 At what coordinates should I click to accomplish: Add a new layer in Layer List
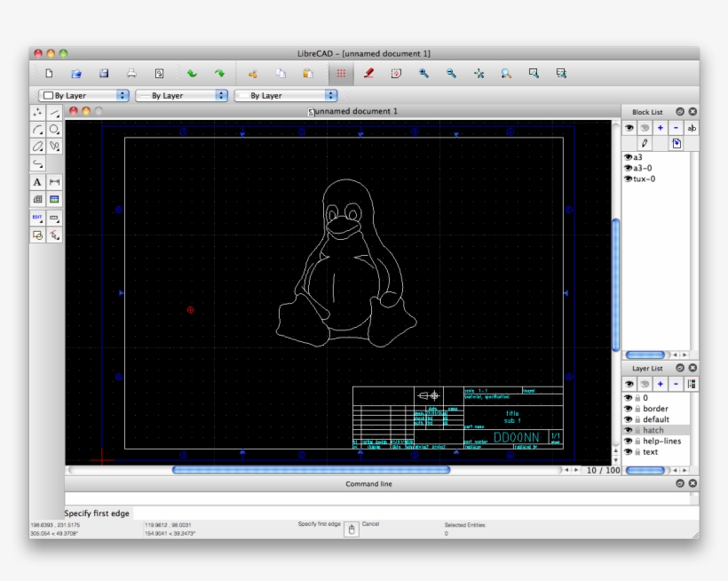click(x=661, y=384)
